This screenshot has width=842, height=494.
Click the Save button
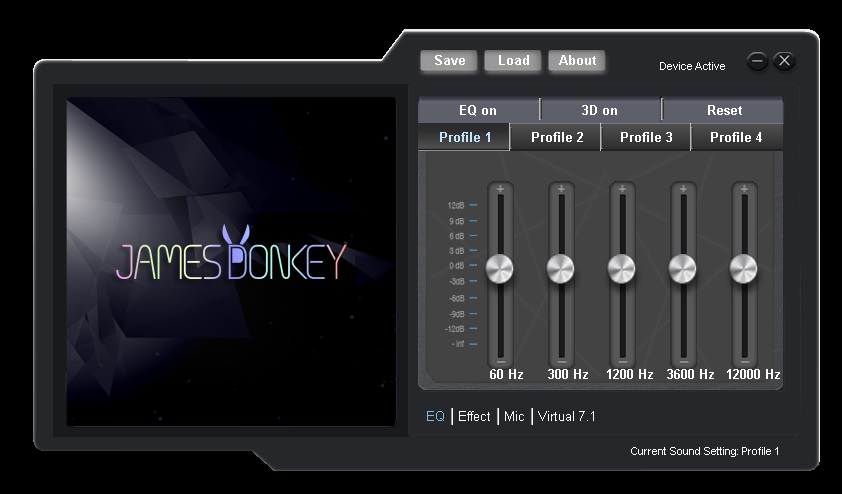pos(449,61)
